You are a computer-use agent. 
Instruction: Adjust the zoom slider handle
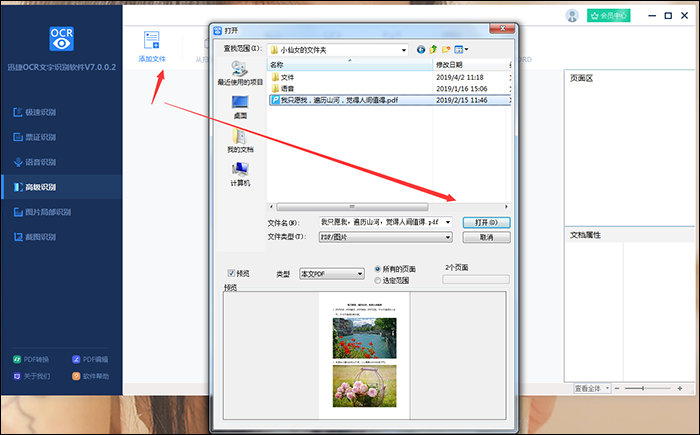point(643,389)
